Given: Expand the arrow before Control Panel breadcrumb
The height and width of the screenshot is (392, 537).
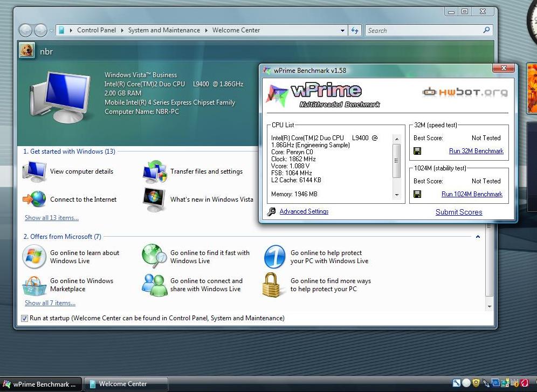Looking at the screenshot, I should 71,31.
